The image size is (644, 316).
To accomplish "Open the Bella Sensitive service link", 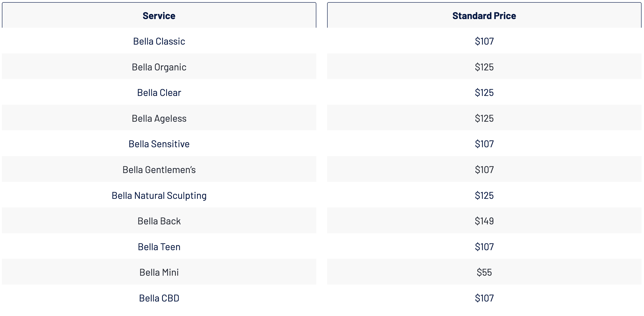I will click(159, 144).
